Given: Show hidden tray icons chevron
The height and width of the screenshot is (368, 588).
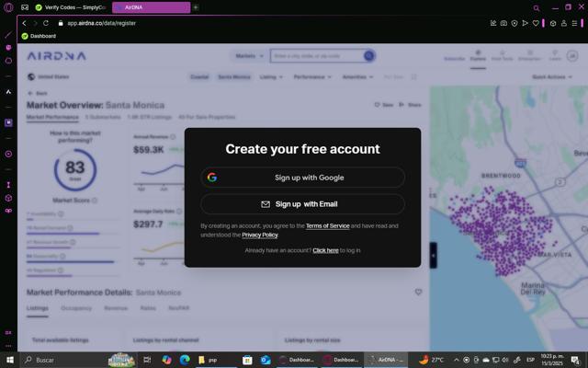Looking at the screenshot, I should [457, 360].
